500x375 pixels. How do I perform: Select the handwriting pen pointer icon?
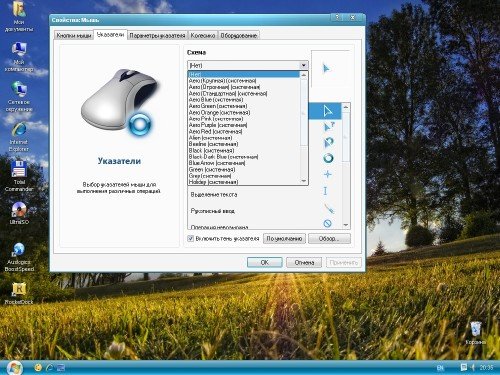pyautogui.click(x=329, y=208)
